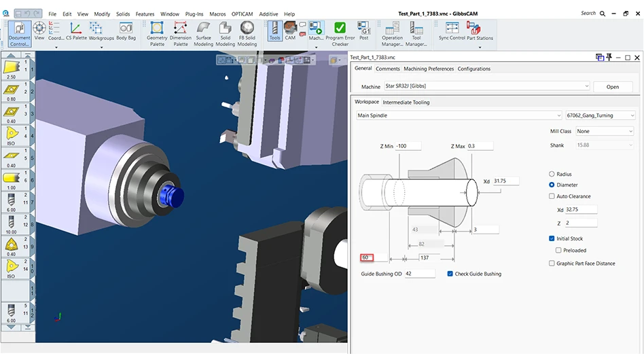Switch to the Configurations tab
644x362 pixels.
point(474,69)
